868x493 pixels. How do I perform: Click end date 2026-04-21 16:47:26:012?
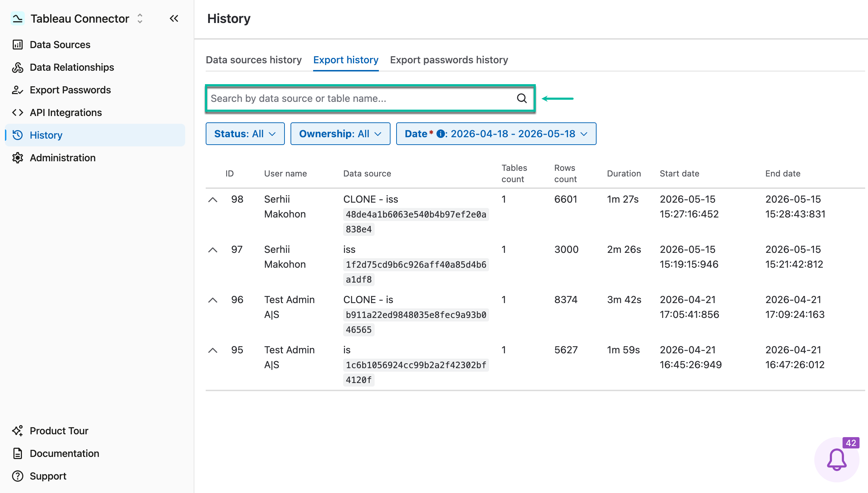[x=795, y=357]
